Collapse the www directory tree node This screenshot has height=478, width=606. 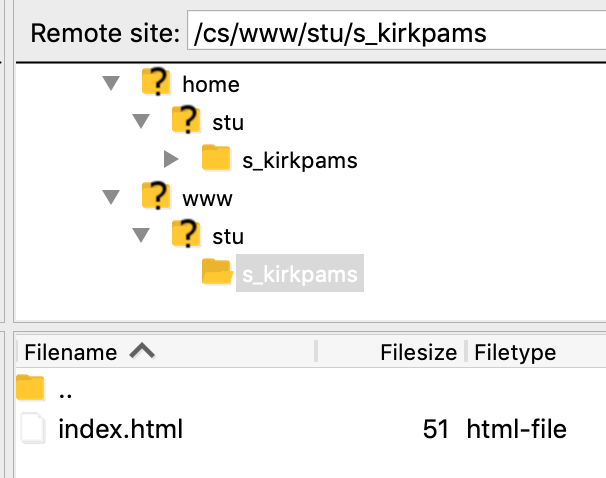[111, 198]
